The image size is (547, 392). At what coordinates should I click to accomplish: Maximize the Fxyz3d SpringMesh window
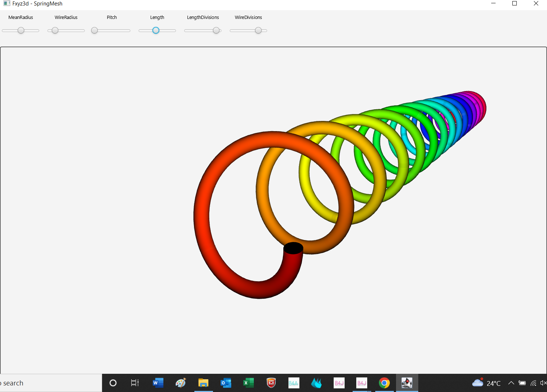point(515,4)
